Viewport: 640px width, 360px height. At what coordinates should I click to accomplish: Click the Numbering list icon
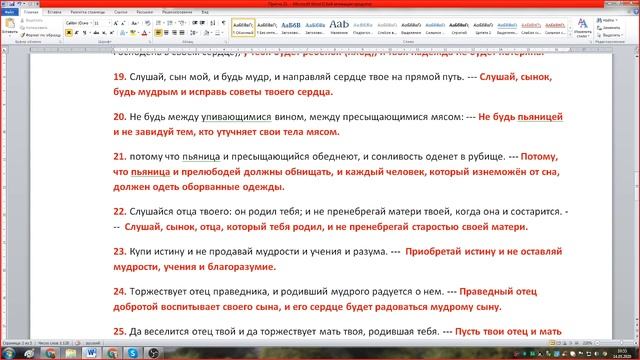pos(170,23)
